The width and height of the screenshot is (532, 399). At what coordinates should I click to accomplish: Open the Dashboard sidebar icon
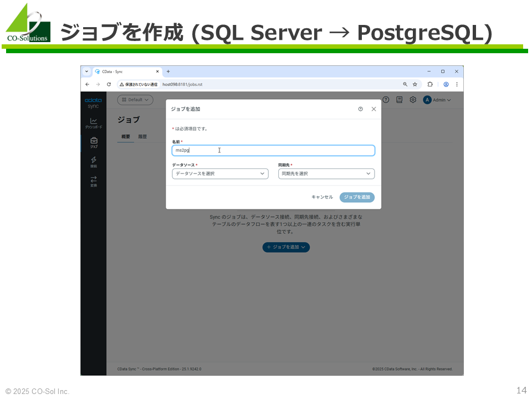(x=94, y=123)
